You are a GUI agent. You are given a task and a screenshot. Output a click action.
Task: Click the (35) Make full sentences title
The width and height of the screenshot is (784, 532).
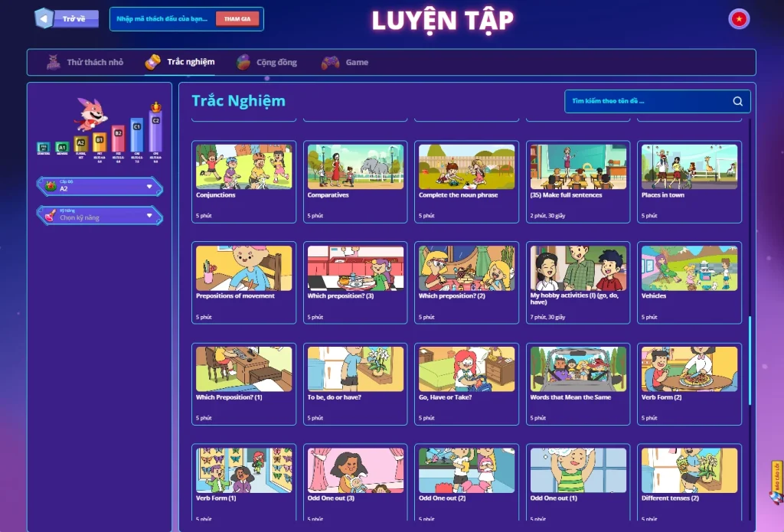coord(566,195)
